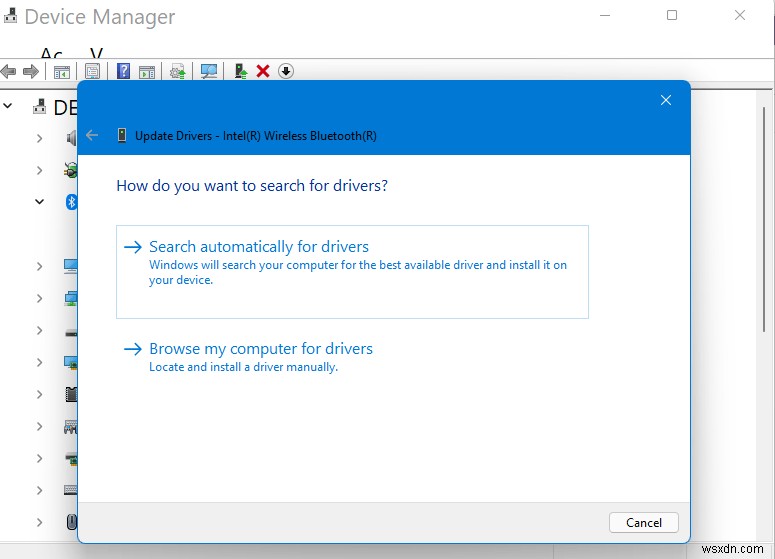Expand the Firmware category beside chip icon

pyautogui.click(x=40, y=394)
